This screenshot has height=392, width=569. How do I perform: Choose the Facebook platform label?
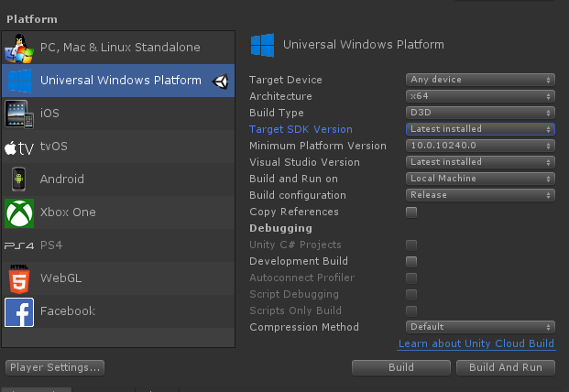tap(68, 311)
